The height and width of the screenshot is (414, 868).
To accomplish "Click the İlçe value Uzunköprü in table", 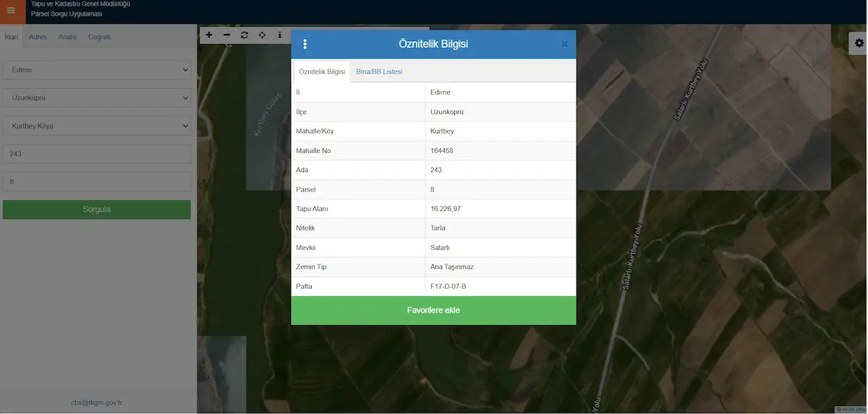I will [x=446, y=112].
